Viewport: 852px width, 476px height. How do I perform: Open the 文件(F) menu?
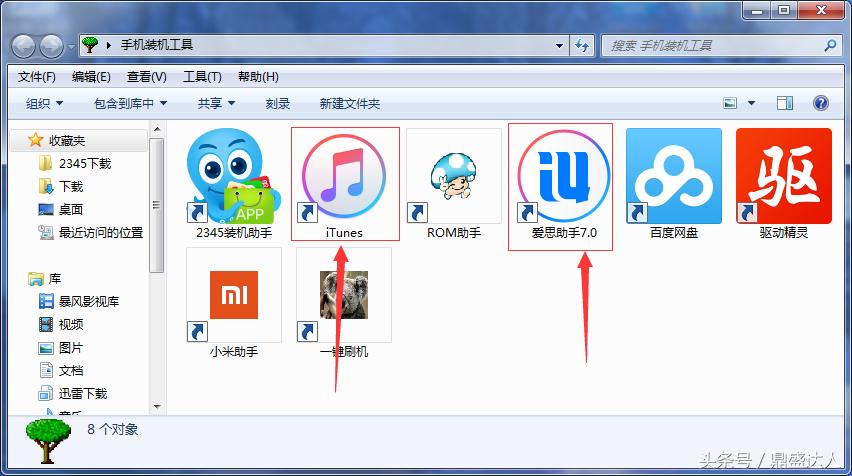pos(36,77)
